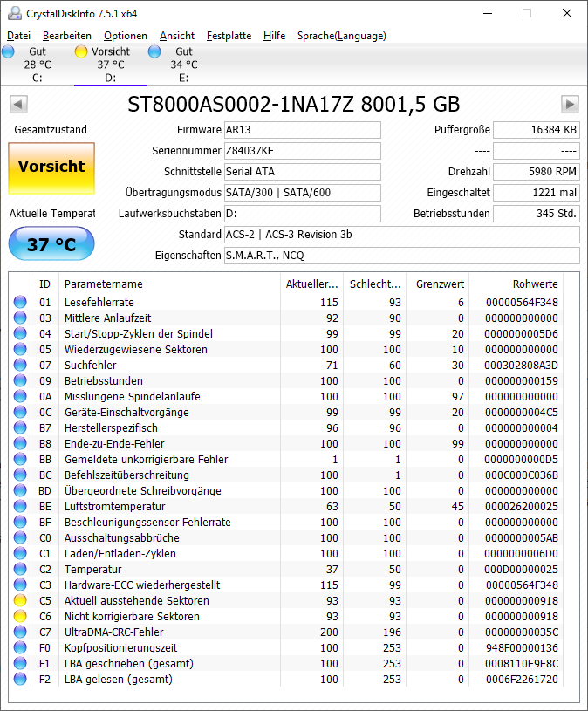Click the CrystalDiskInfo title bar icon
Viewport: 588px width, 711px height.
[x=15, y=14]
